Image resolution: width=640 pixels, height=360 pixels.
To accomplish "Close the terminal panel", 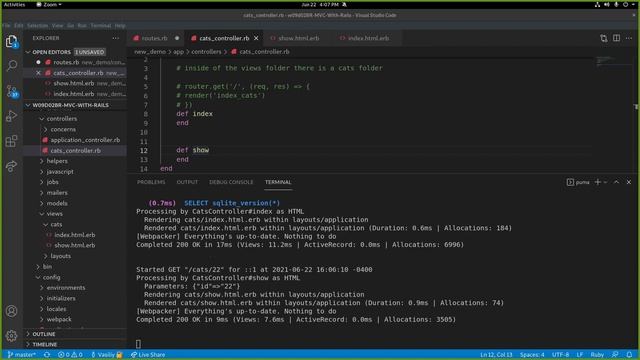I will pyautogui.click(x=629, y=182).
